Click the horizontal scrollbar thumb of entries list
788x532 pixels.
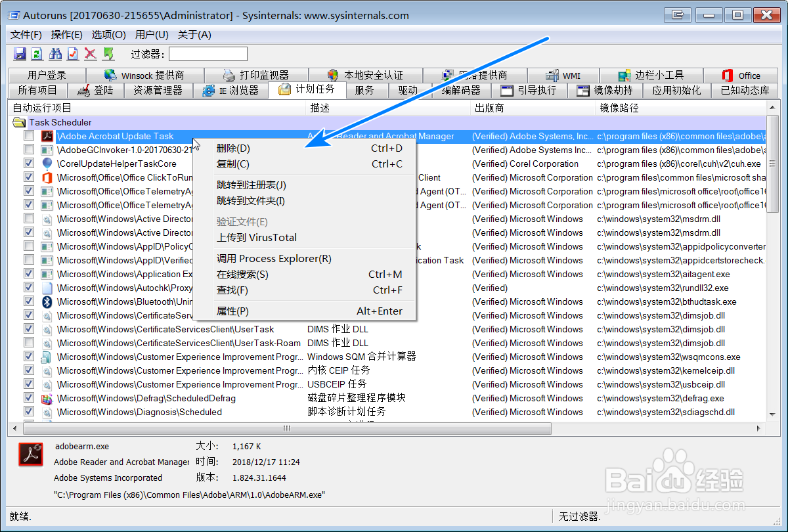coord(287,428)
